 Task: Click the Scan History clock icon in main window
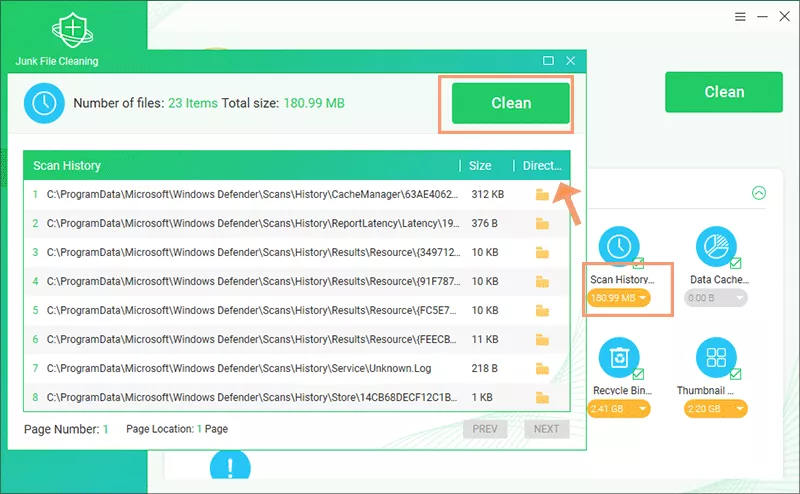[619, 246]
